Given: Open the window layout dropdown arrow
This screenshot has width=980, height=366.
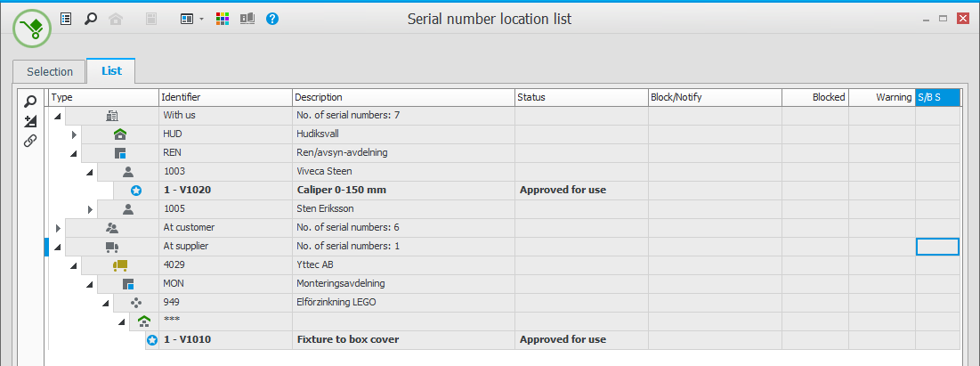Looking at the screenshot, I should click(201, 20).
